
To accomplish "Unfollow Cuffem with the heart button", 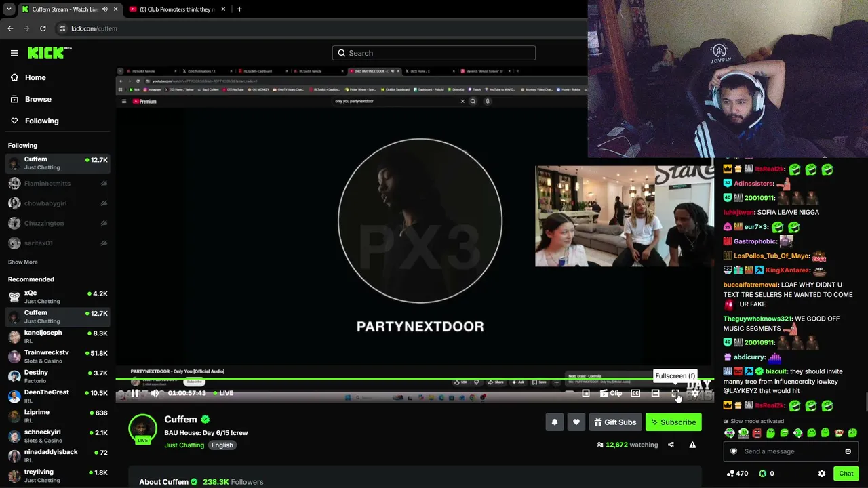I will [x=576, y=422].
